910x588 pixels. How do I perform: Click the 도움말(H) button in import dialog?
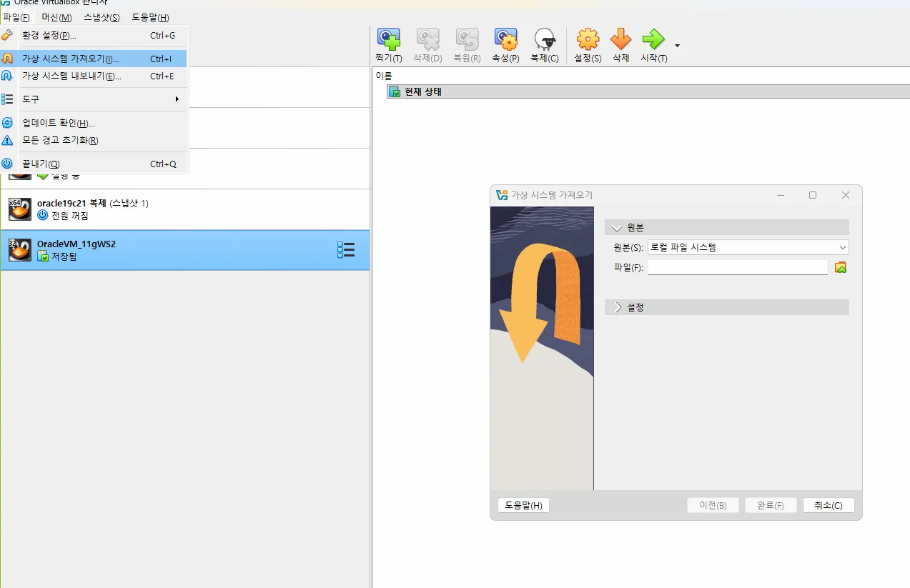pyautogui.click(x=523, y=505)
